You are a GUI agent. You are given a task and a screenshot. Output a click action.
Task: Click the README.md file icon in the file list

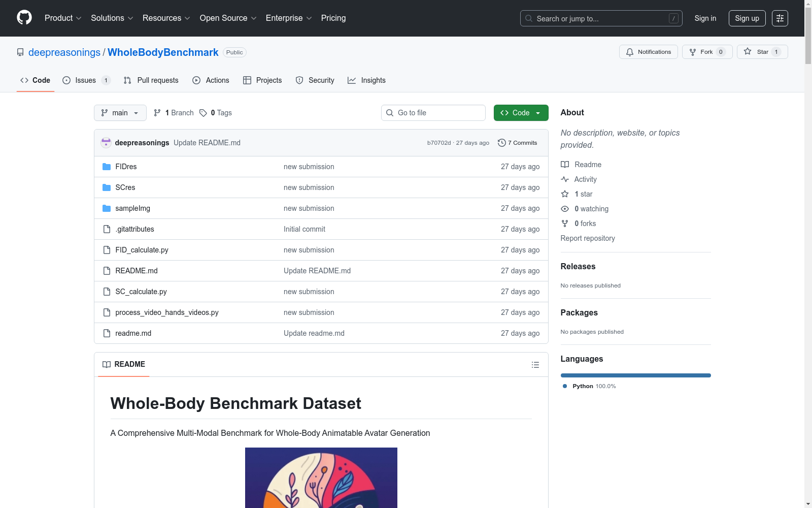pos(107,271)
